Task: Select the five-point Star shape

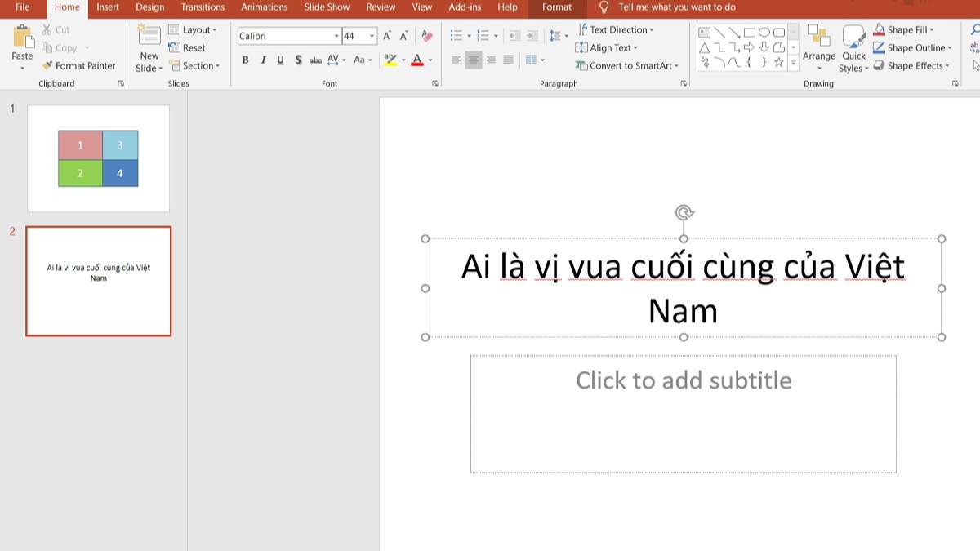Action: 779,62
